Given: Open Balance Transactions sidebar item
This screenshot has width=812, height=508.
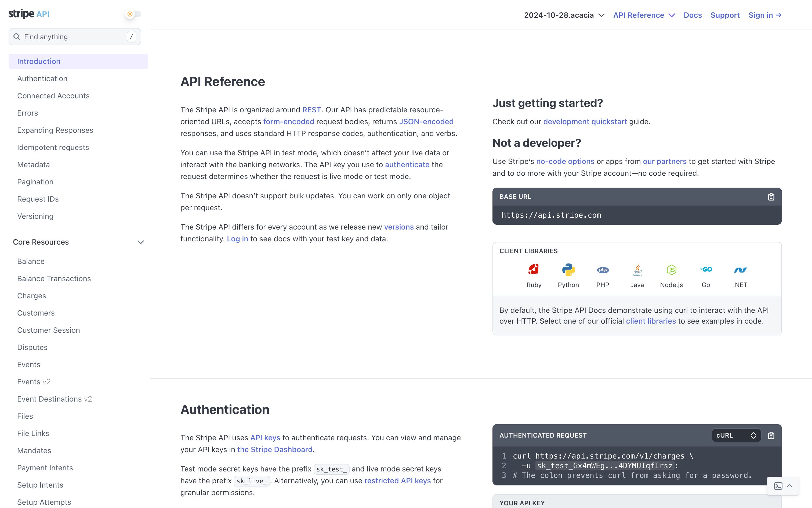Looking at the screenshot, I should click(x=54, y=278).
